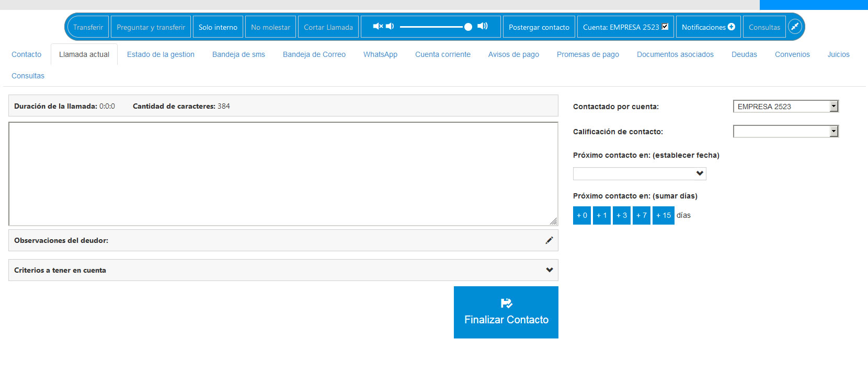Add 0 days to next contact
The image size is (868, 374).
coord(582,215)
